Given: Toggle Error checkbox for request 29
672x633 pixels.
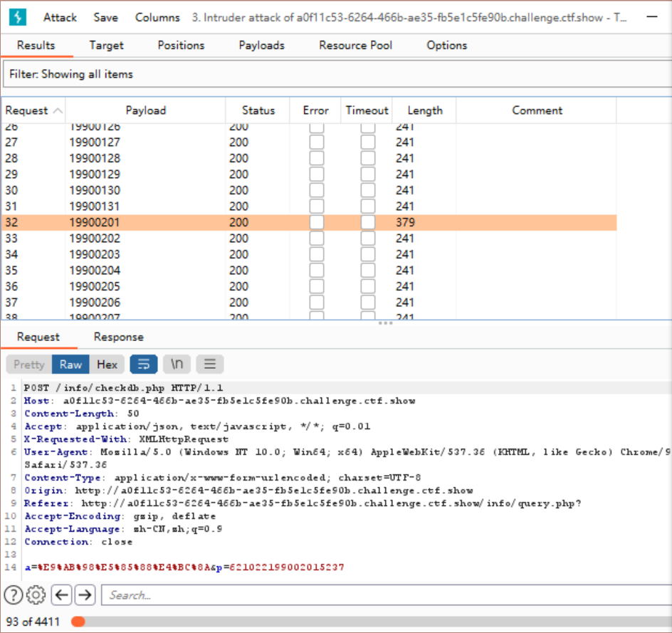Looking at the screenshot, I should click(317, 174).
